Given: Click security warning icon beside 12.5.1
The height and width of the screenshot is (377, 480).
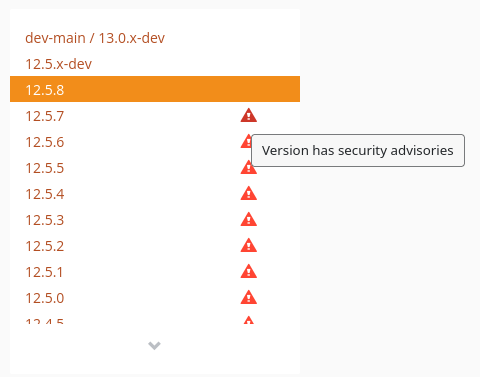Looking at the screenshot, I should coord(249,271).
